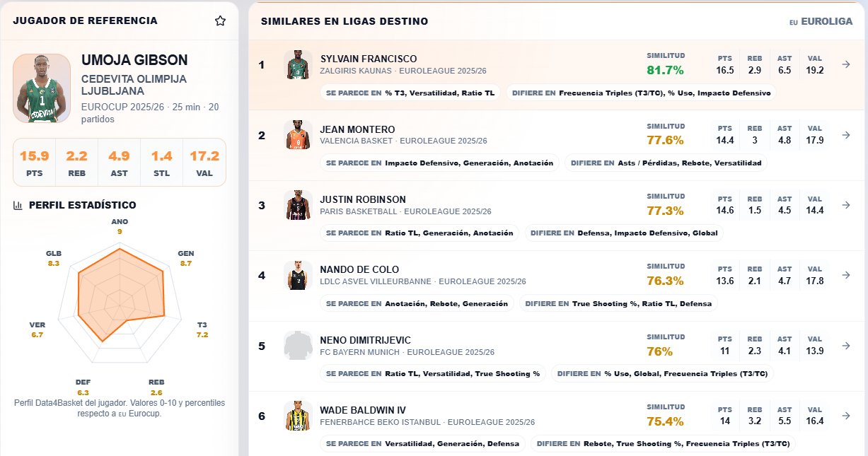Click Sylvain Francisco's avatar thumbnail
Viewport: 868px width, 456px height.
coord(298,64)
